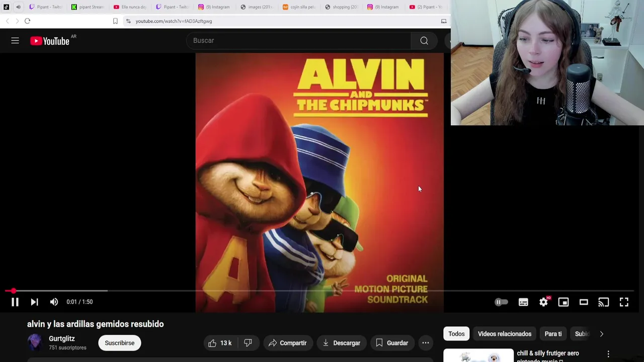Click the pinned tab with speaker icon
The image size is (644, 362).
pyautogui.click(x=18, y=7)
